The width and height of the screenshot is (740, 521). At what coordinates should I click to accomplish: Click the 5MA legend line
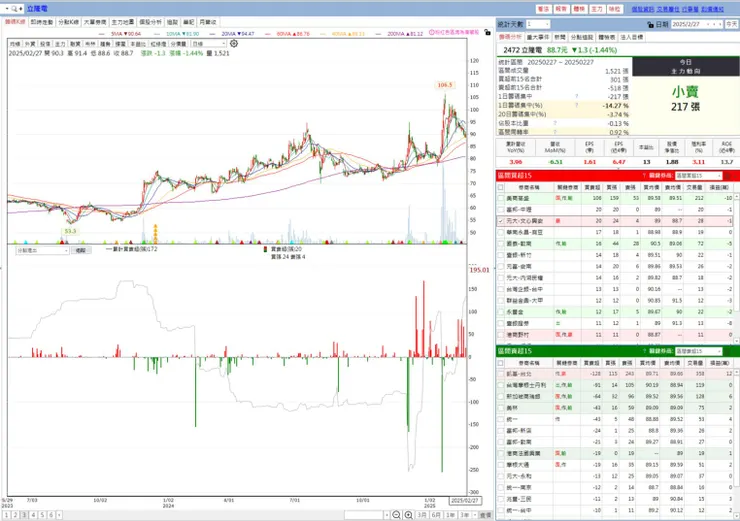[120, 34]
